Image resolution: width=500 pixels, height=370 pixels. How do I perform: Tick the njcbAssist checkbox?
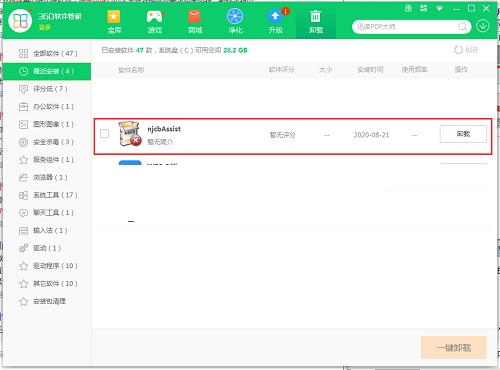tap(104, 134)
